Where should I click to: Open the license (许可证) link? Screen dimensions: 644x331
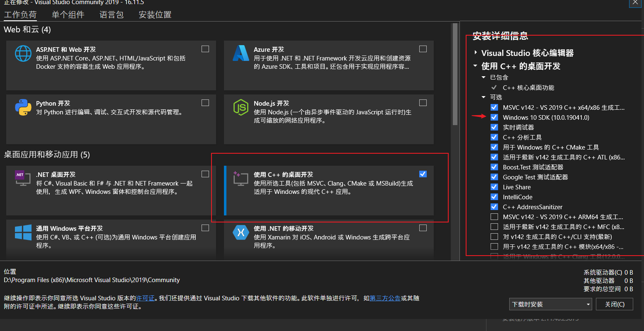(145, 298)
